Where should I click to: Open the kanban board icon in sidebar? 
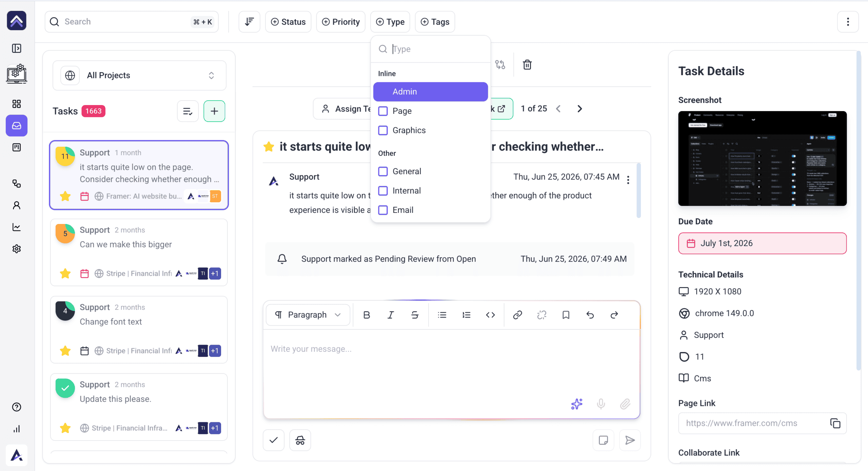click(x=16, y=147)
